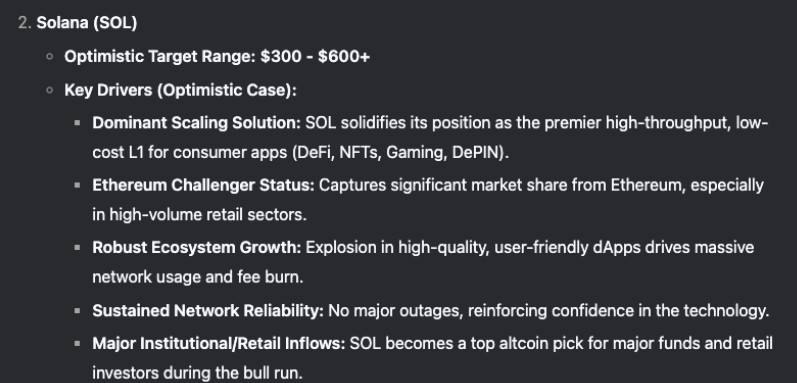Click the square bullet before Robust Ecosystem Growth
The image size is (797, 383).
point(77,248)
